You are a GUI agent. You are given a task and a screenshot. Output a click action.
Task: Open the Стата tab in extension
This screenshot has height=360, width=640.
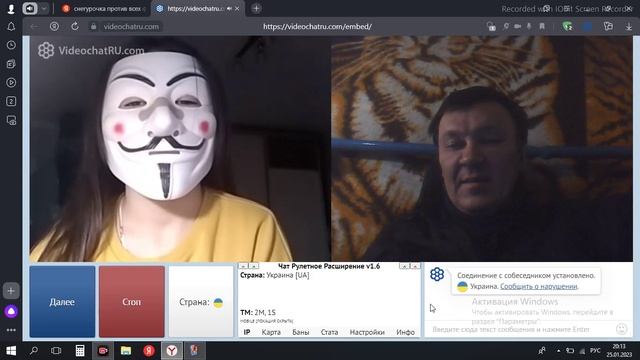tap(329, 332)
